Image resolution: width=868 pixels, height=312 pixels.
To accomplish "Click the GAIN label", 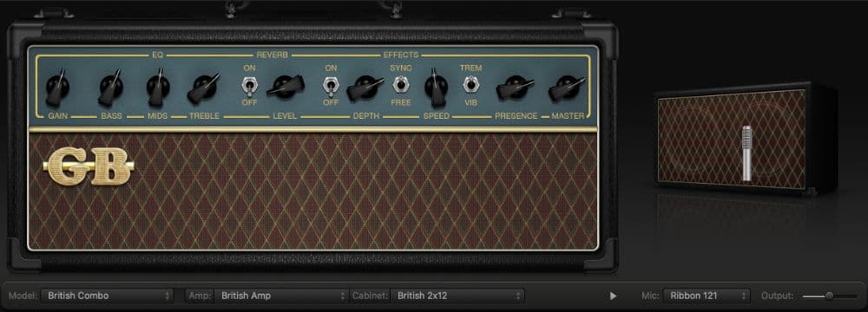I will 58,116.
